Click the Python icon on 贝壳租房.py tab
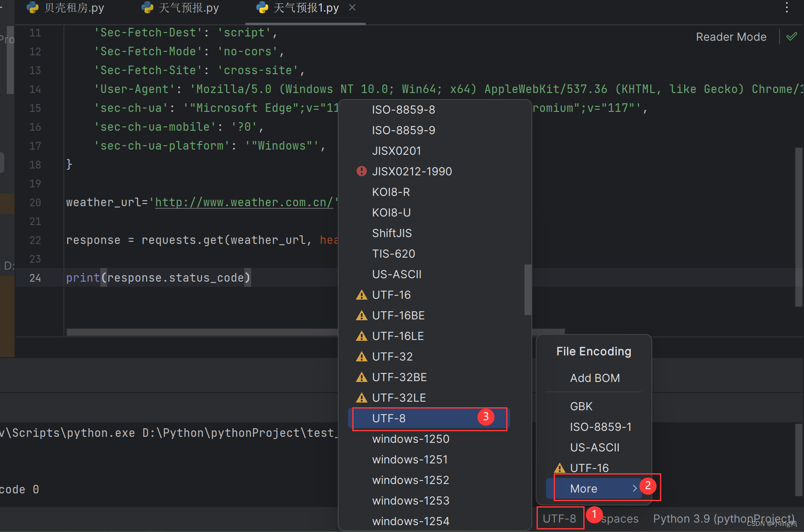Screen dimensions: 804x532 click(32, 7)
